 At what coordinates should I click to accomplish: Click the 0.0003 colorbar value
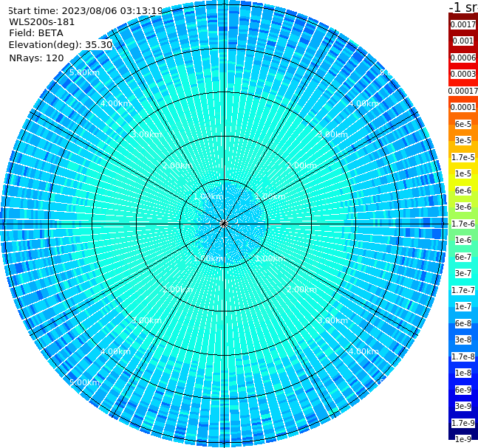(463, 74)
